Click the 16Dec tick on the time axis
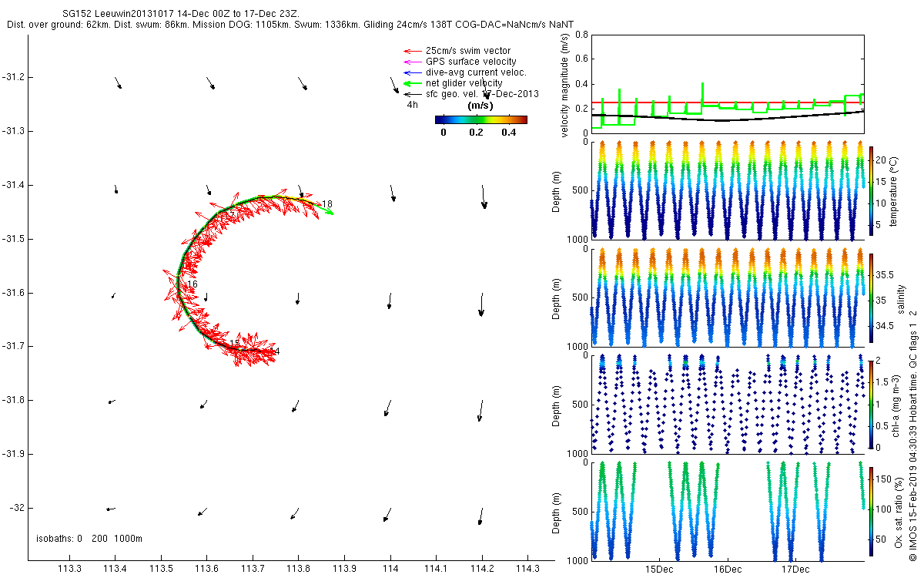The image size is (924, 578). tap(728, 570)
